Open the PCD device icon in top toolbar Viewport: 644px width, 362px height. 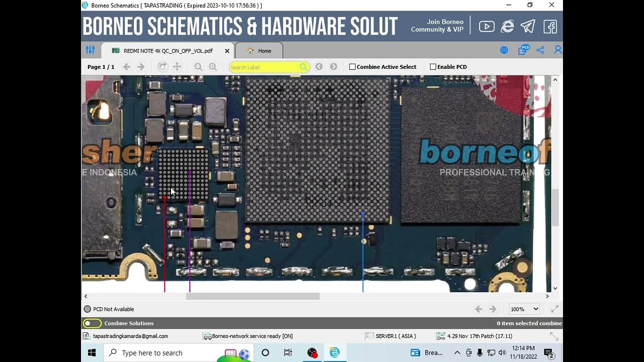(523, 50)
